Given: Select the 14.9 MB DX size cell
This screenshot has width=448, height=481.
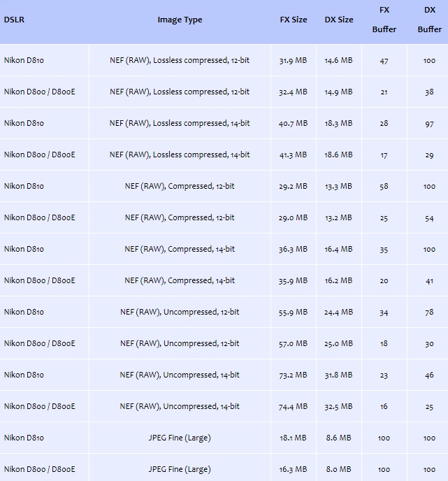Looking at the screenshot, I should point(338,92).
